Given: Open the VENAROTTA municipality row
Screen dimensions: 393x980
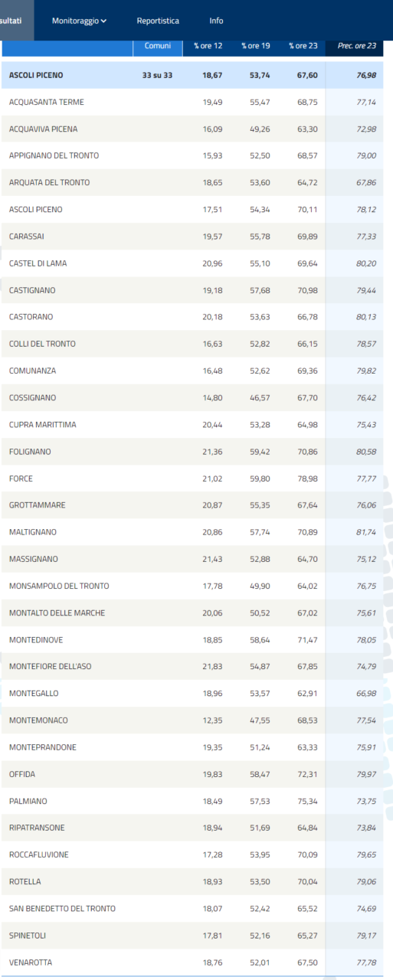Looking at the screenshot, I should coord(192,962).
